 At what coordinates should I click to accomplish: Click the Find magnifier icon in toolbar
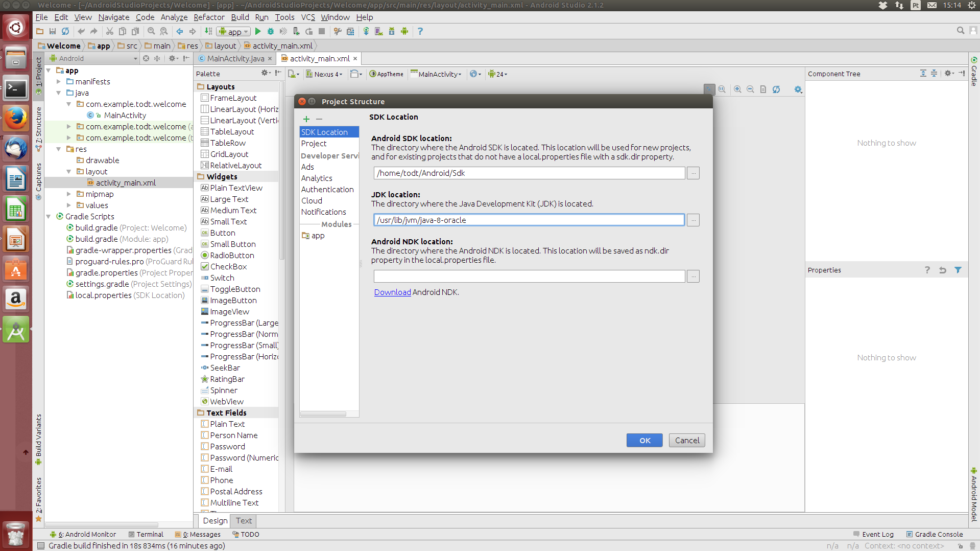coord(151,31)
